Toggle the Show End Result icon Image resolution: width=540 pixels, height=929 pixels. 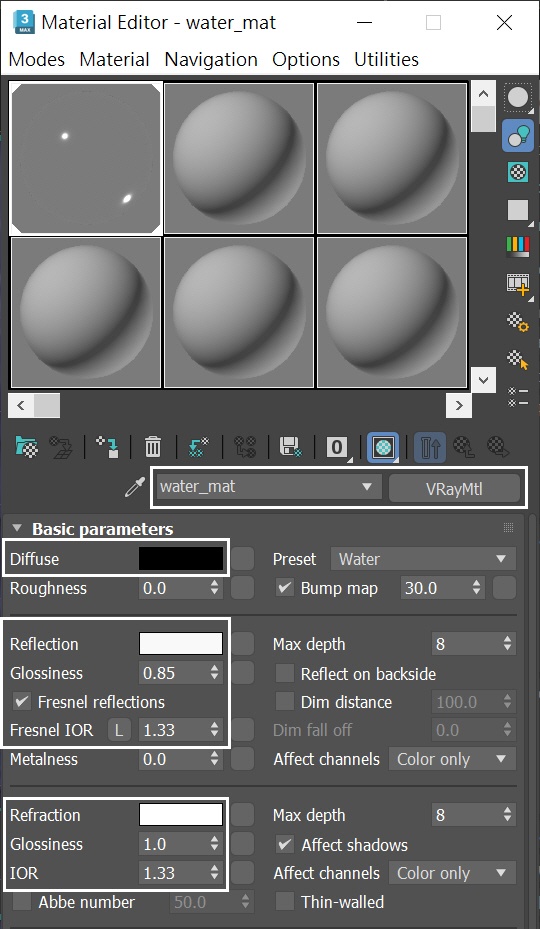tap(430, 447)
